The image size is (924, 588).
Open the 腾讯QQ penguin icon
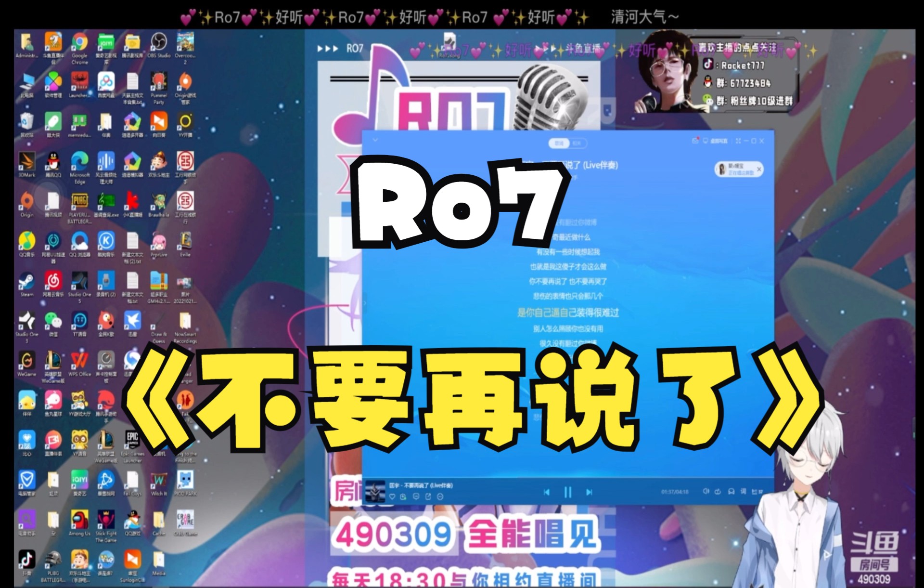pyautogui.click(x=53, y=165)
